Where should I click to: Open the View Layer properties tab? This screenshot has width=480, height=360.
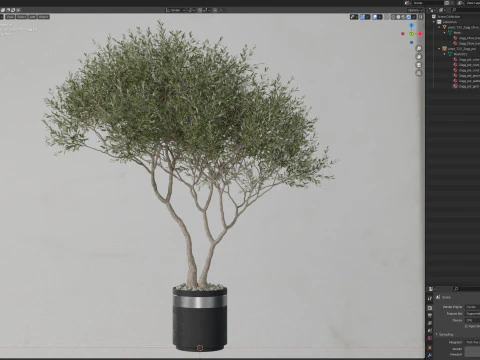pos(430,323)
